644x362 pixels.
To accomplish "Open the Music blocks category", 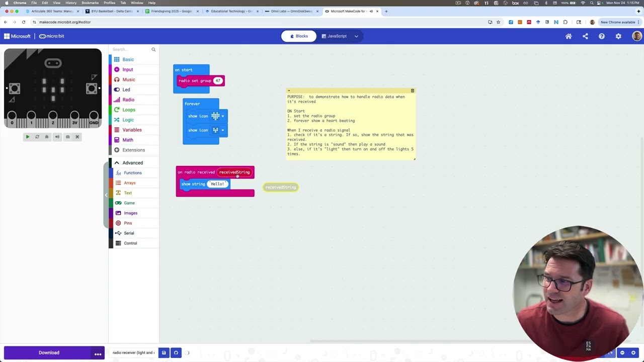I will point(133,79).
